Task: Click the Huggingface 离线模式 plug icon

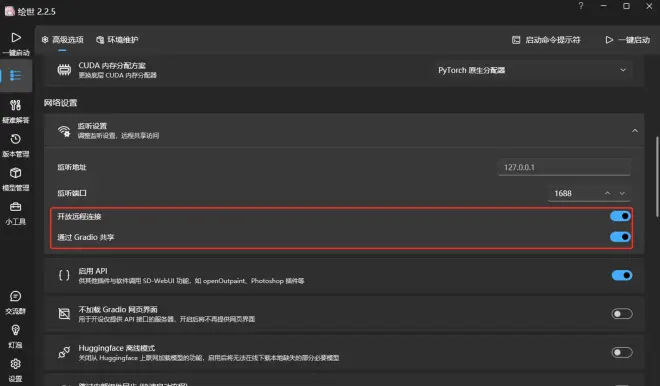Action: pyautogui.click(x=64, y=352)
